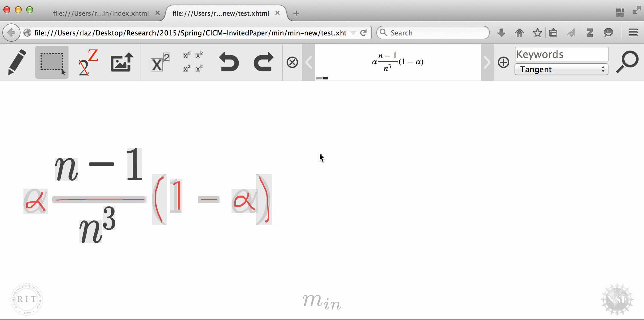Image resolution: width=644 pixels, height=320 pixels.
Task: Click the symbol correction 2-to-Z icon
Action: 88,63
